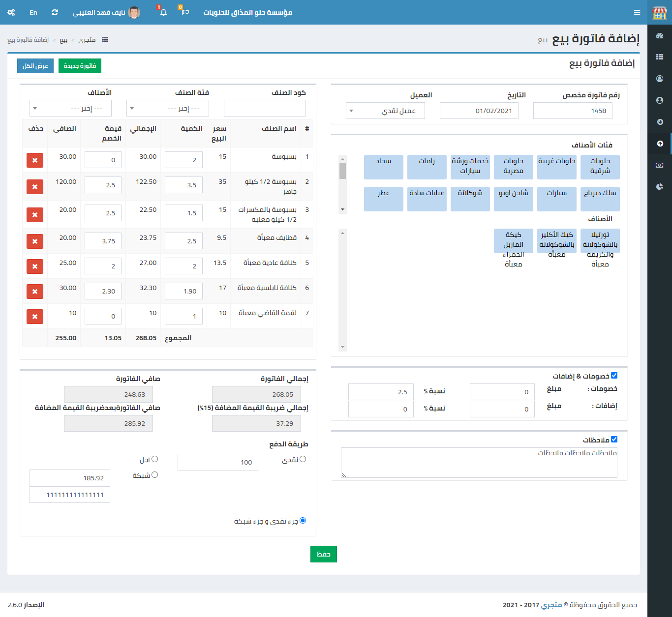
Task: Uncheck the ملاحظات checkbox
Action: (x=614, y=440)
